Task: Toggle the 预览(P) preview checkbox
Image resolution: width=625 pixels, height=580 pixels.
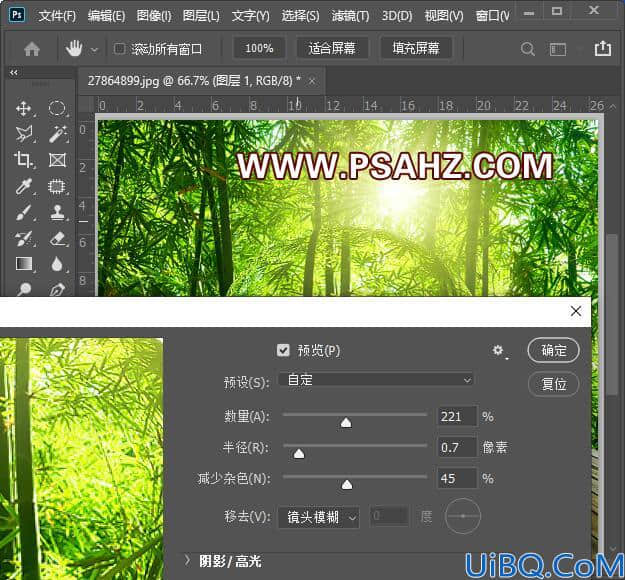Action: pyautogui.click(x=283, y=350)
